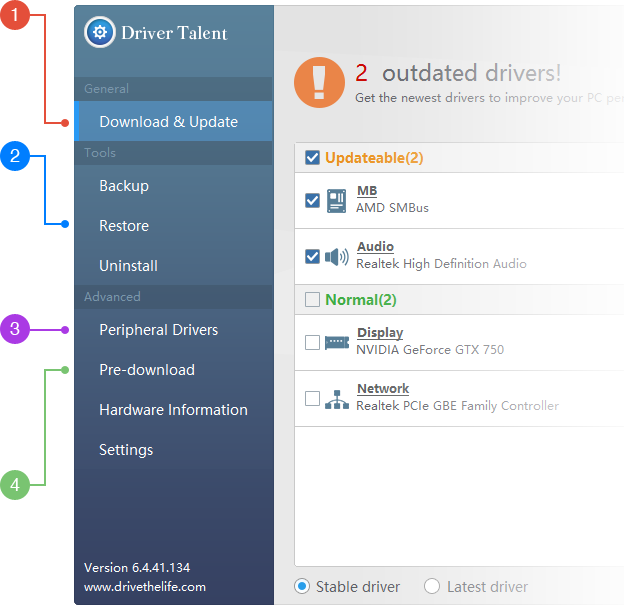Open the Uninstall tool
The image size is (624, 605).
(x=174, y=265)
